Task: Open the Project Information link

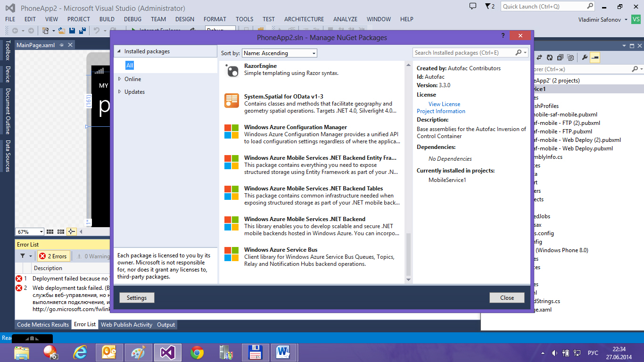Action: [x=441, y=111]
